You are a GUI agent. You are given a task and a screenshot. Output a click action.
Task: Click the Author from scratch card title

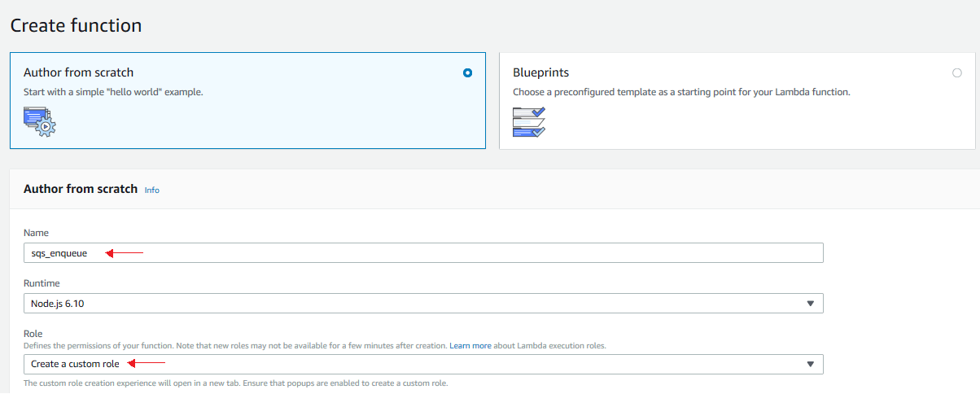point(78,72)
